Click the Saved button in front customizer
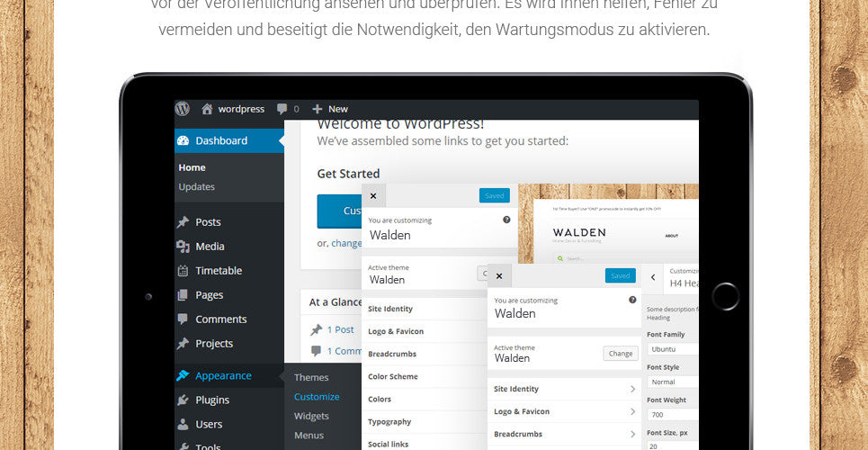The height and width of the screenshot is (450, 868). tap(620, 276)
